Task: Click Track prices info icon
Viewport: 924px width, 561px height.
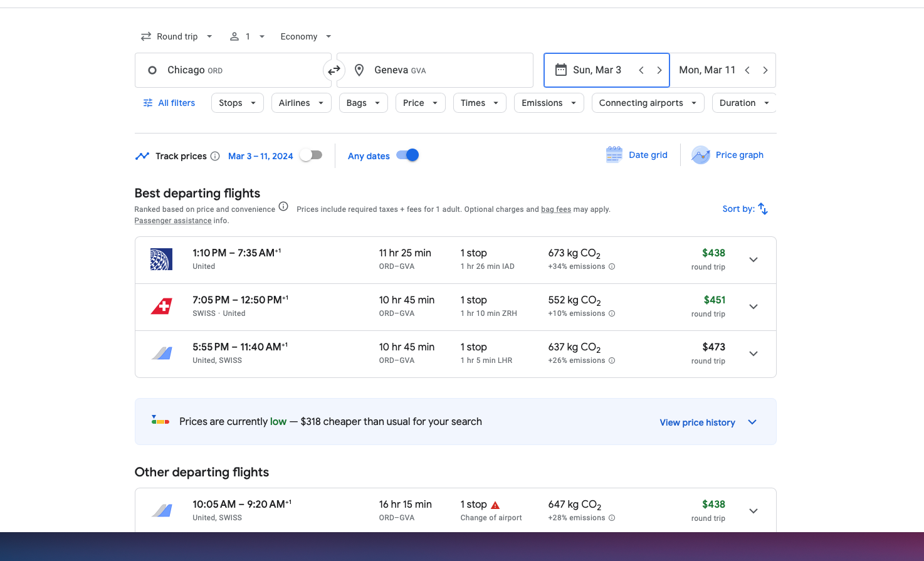Action: coord(215,156)
